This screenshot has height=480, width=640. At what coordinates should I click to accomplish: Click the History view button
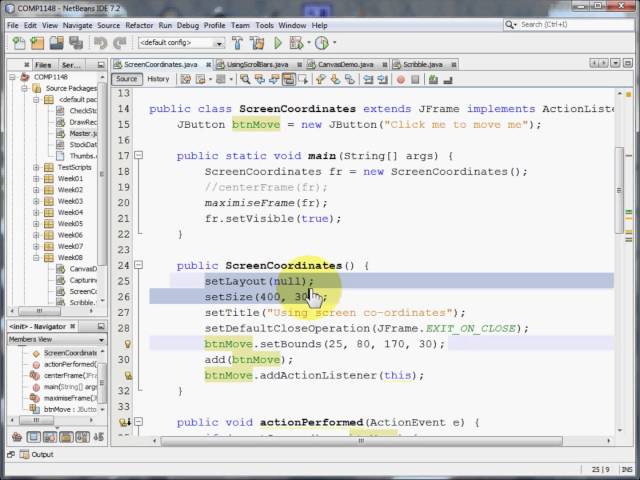158,79
